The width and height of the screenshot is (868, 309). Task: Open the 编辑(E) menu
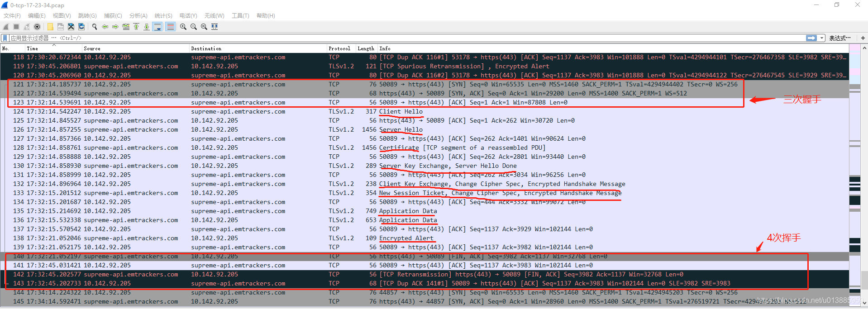click(37, 16)
